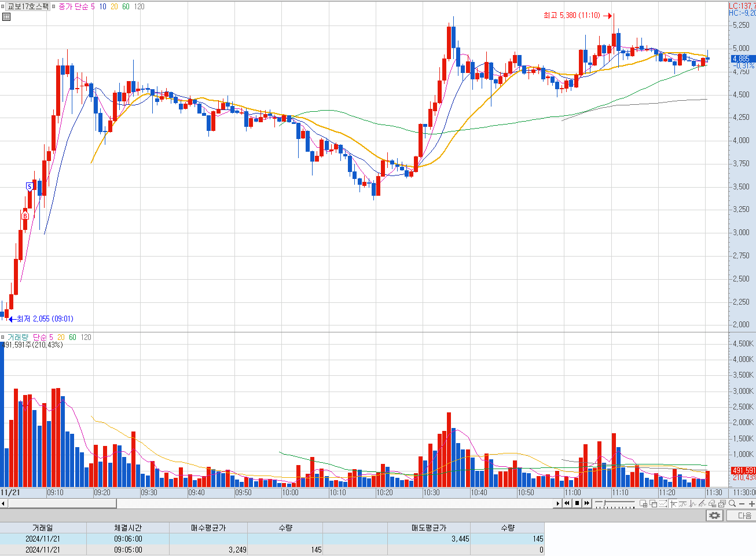Image resolution: width=756 pixels, height=556 pixels.
Task: Click the date cell in the 09:06:00 row
Action: click(x=43, y=539)
